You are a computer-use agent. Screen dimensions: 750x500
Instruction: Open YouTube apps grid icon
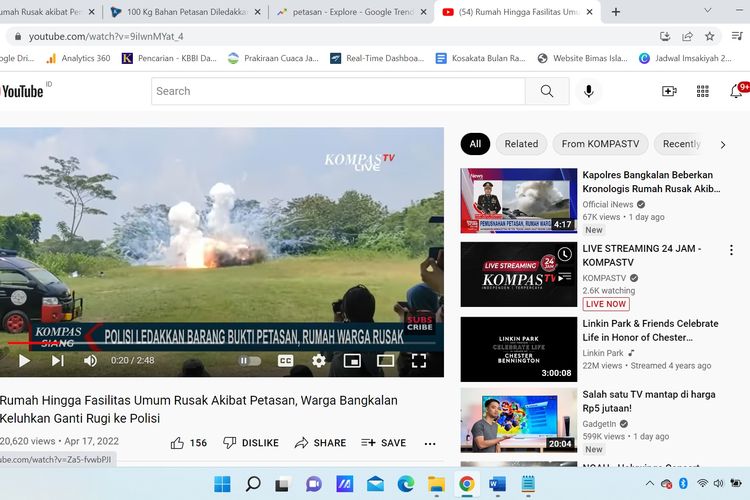coord(702,91)
